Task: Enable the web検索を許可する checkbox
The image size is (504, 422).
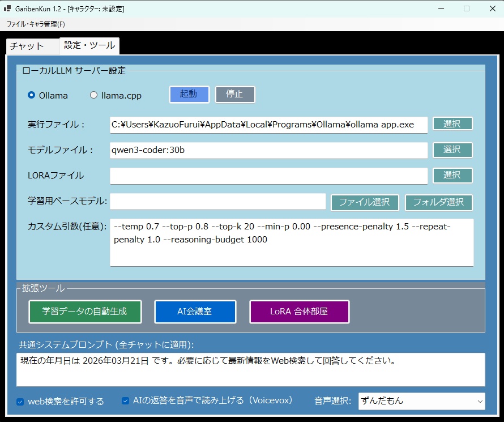Action: coord(21,401)
